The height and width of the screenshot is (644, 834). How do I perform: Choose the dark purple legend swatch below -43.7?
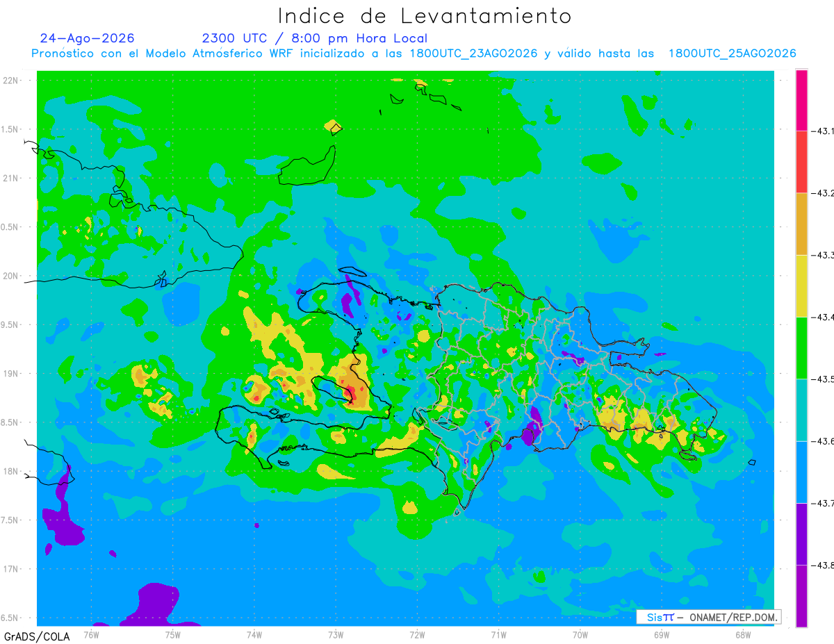click(801, 534)
